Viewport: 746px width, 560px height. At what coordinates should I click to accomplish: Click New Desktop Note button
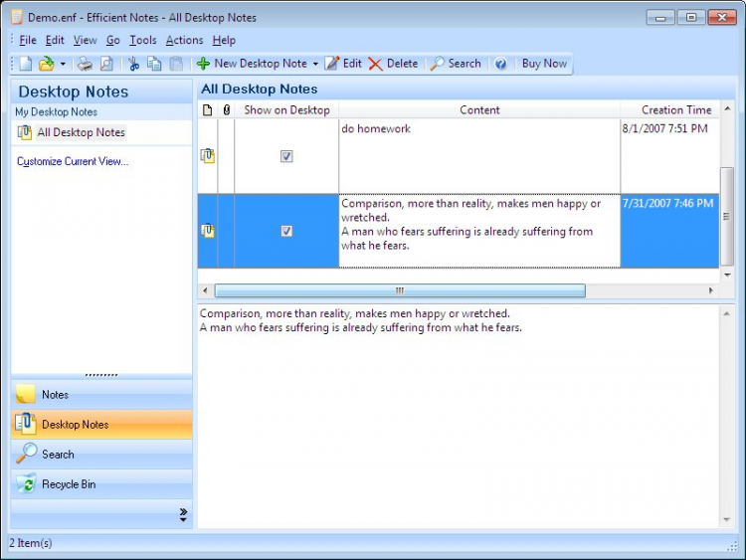click(x=253, y=64)
